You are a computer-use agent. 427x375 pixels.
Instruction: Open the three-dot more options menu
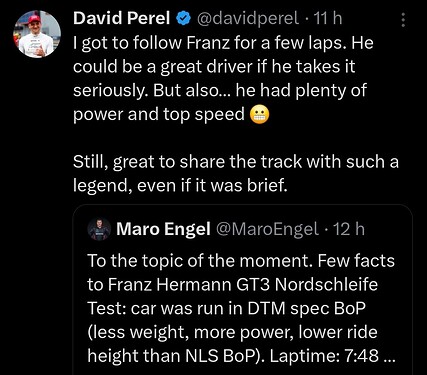click(x=403, y=20)
